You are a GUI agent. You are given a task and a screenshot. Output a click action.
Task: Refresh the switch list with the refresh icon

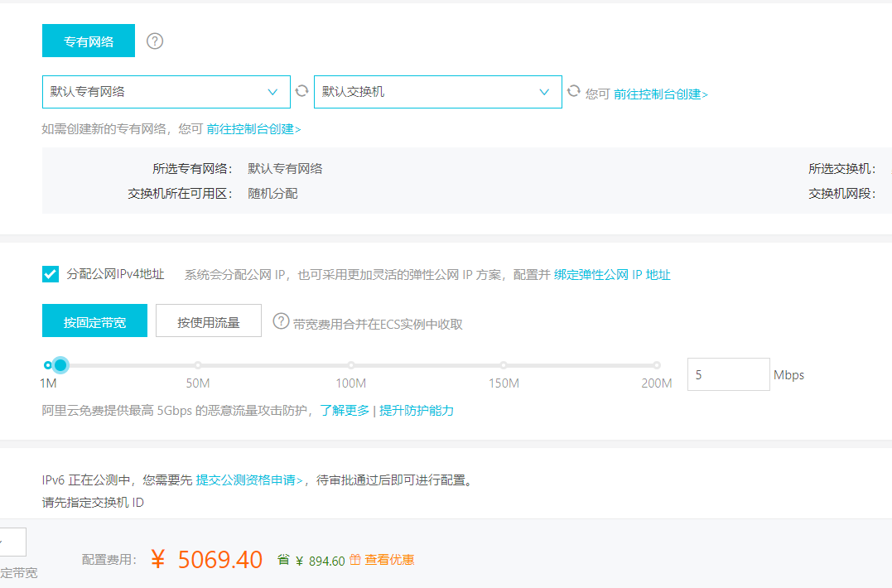click(x=573, y=91)
